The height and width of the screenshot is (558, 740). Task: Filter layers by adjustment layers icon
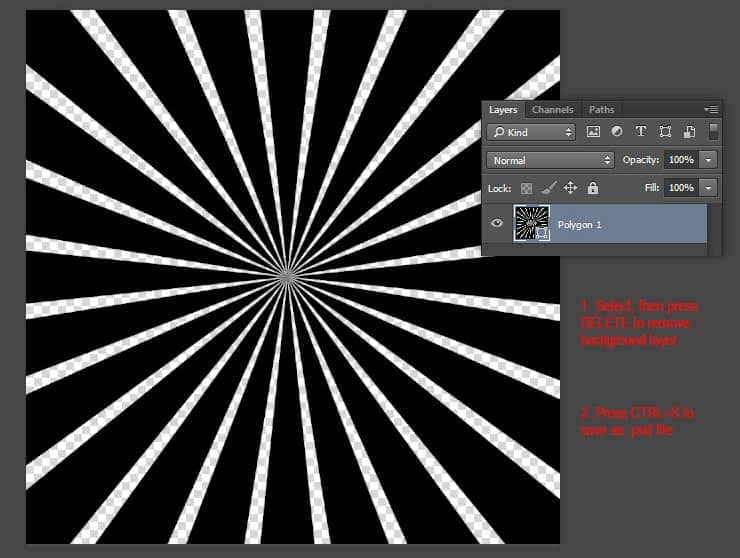pyautogui.click(x=617, y=132)
